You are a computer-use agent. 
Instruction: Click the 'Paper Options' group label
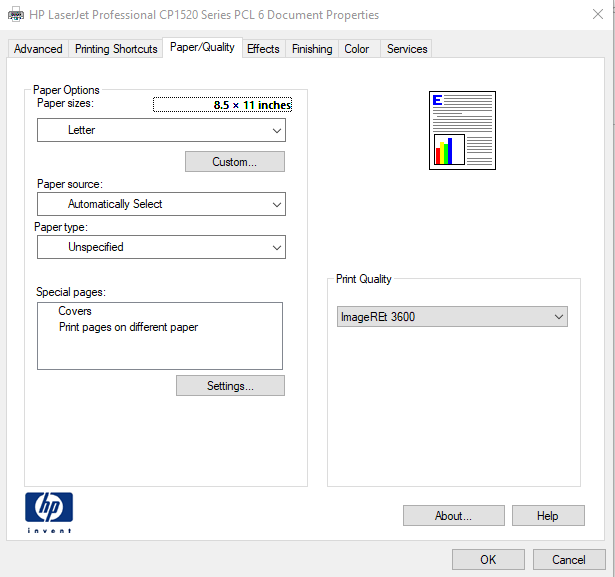[66, 90]
